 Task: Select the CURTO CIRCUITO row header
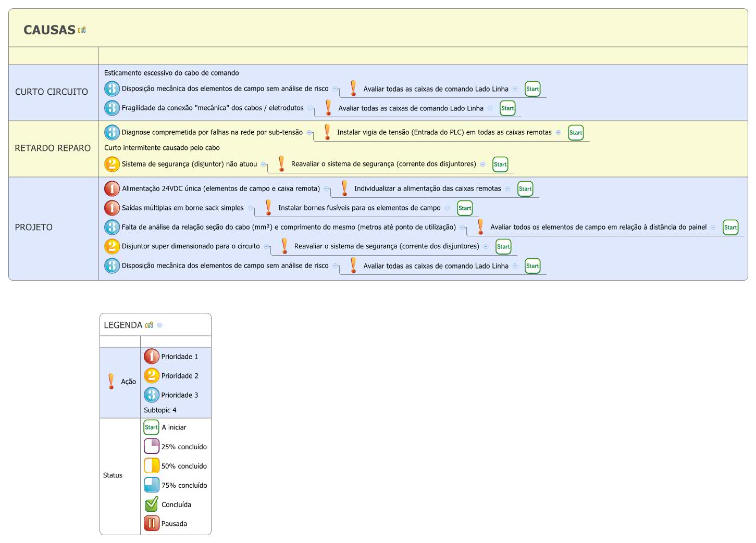coord(52,92)
